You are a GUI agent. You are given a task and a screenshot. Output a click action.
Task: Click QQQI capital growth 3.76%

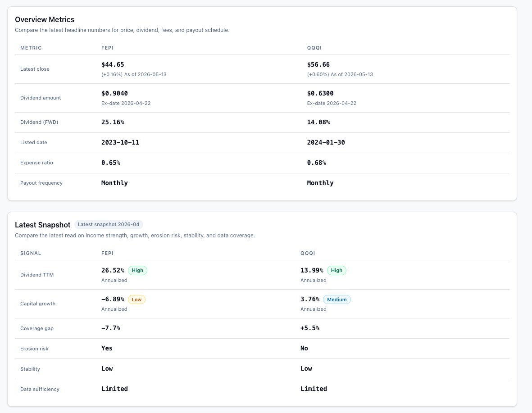pos(310,300)
